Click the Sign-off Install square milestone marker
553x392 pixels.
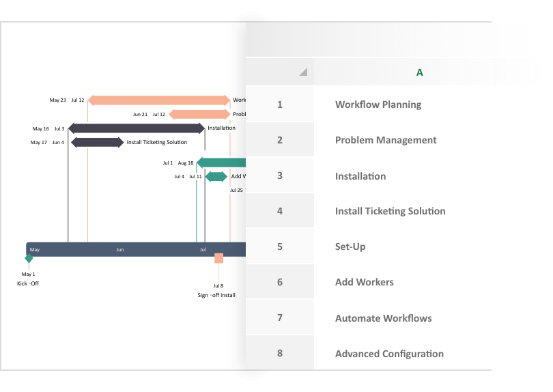pyautogui.click(x=218, y=258)
